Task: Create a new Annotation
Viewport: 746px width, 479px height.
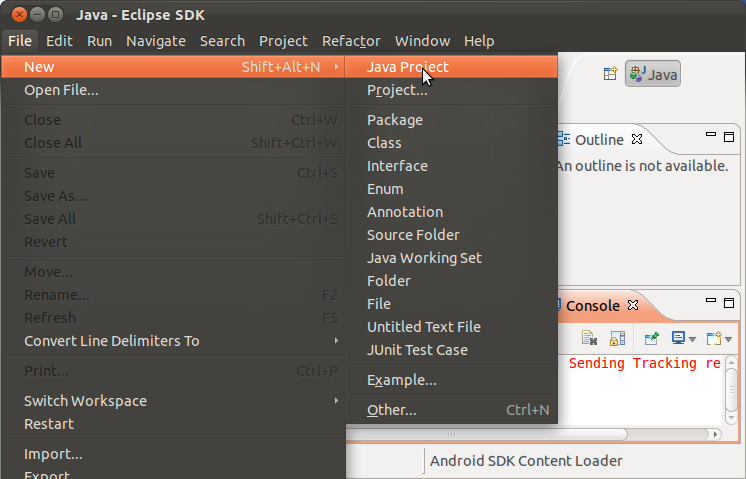Action: [451, 212]
